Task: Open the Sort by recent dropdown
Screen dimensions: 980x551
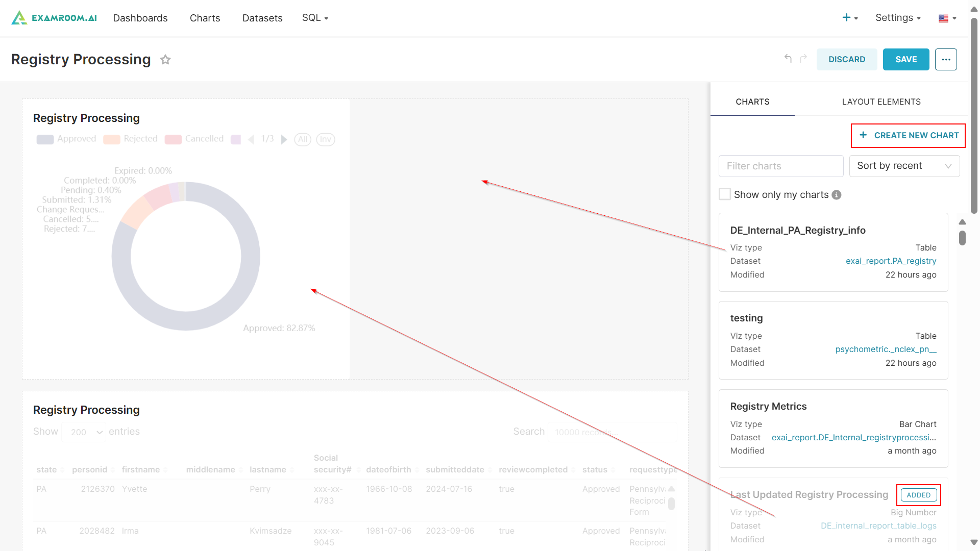Action: 904,166
